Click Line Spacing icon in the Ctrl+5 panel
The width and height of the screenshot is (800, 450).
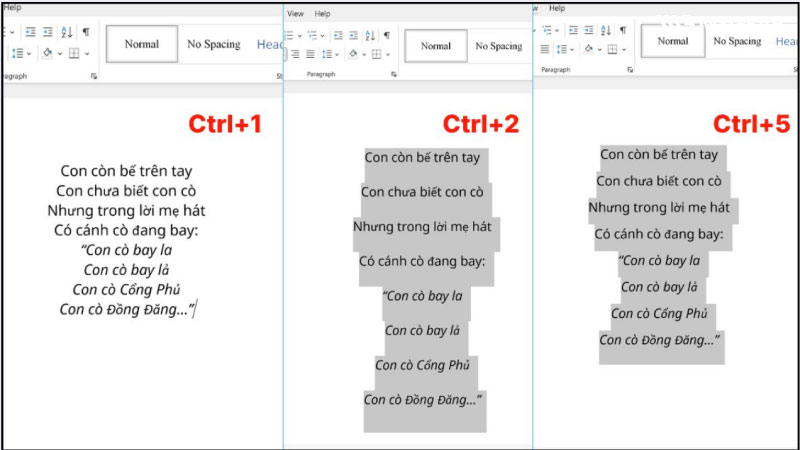562,49
